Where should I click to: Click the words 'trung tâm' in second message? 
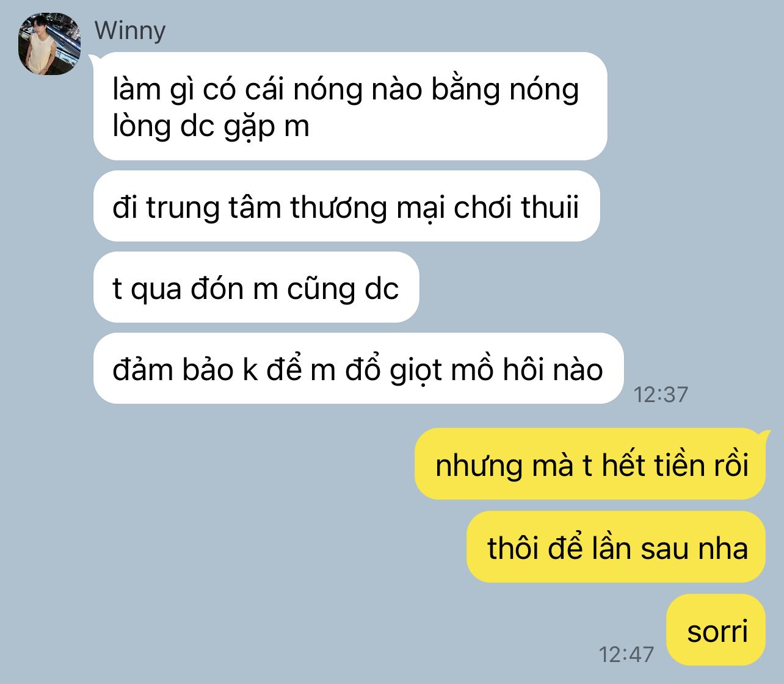pyautogui.click(x=214, y=209)
